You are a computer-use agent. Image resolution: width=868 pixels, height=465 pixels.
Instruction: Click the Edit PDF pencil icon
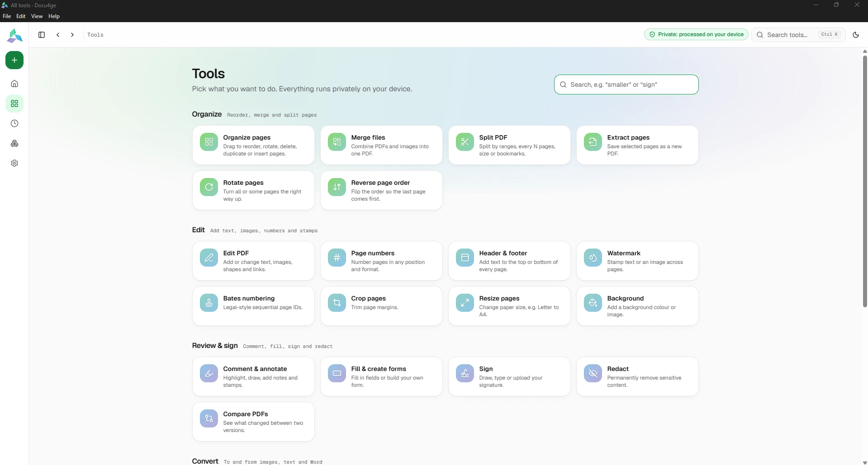pyautogui.click(x=209, y=258)
